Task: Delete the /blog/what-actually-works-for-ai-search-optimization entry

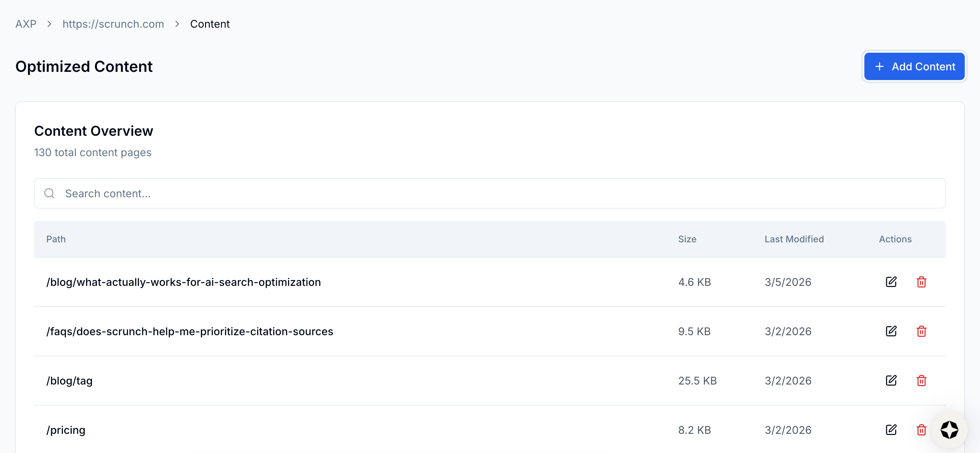Action: pos(921,282)
